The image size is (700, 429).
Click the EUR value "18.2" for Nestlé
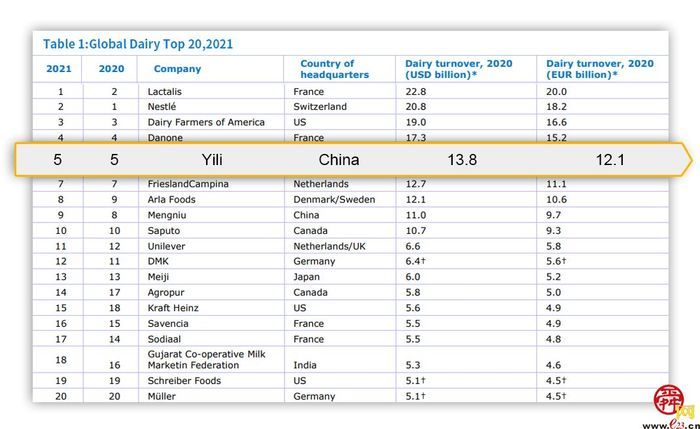pos(556,107)
